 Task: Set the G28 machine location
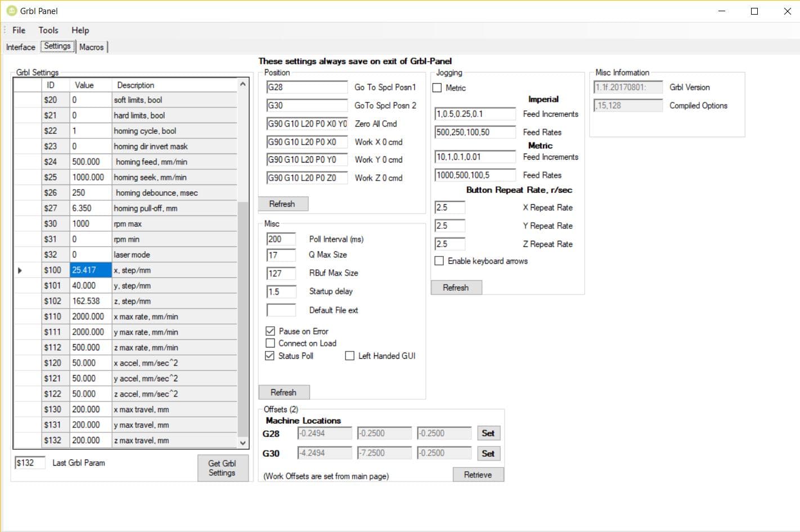click(x=488, y=432)
